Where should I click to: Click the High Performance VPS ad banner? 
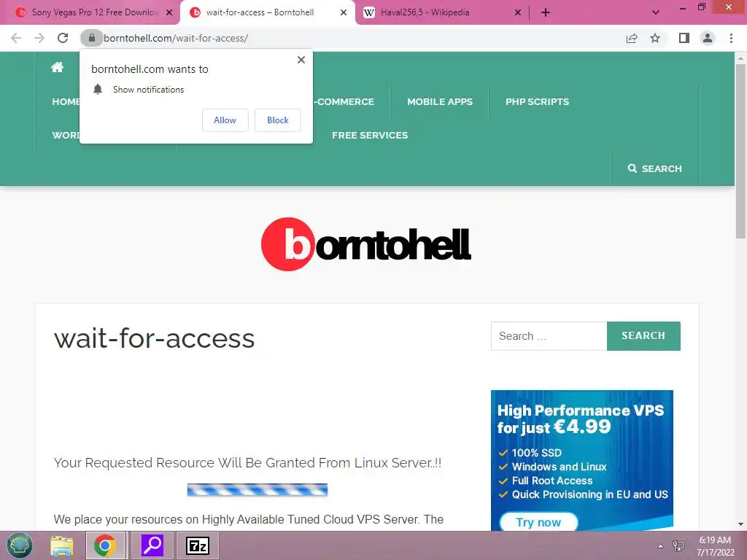(x=581, y=460)
